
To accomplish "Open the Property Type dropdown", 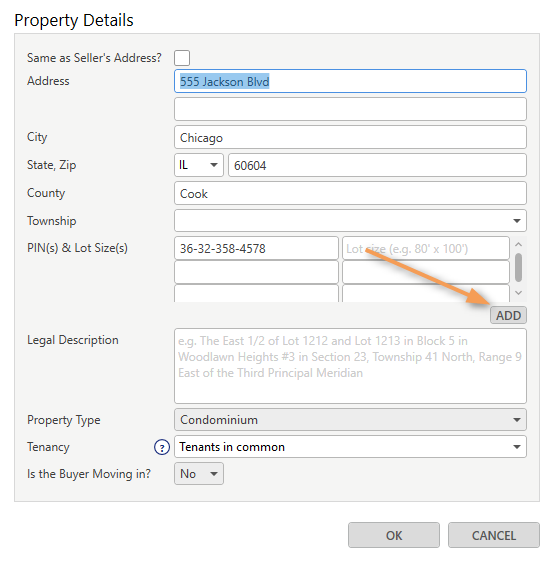I will (350, 420).
